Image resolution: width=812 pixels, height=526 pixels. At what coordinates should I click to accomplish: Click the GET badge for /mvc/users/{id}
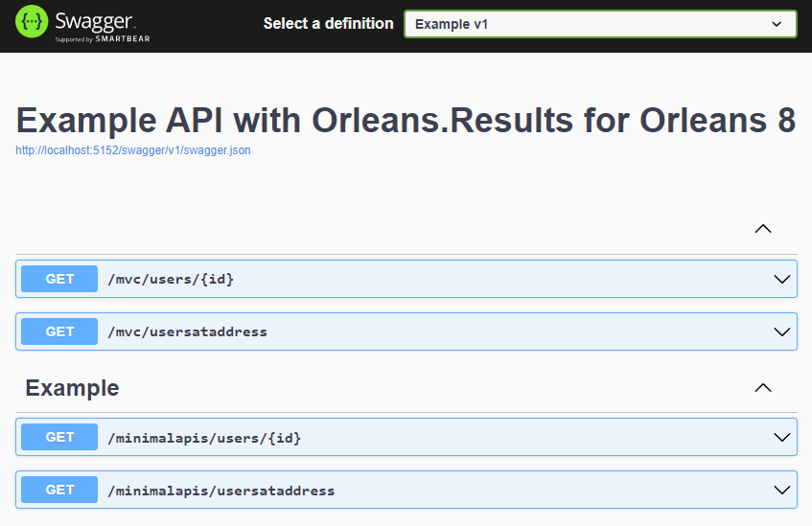click(x=59, y=279)
